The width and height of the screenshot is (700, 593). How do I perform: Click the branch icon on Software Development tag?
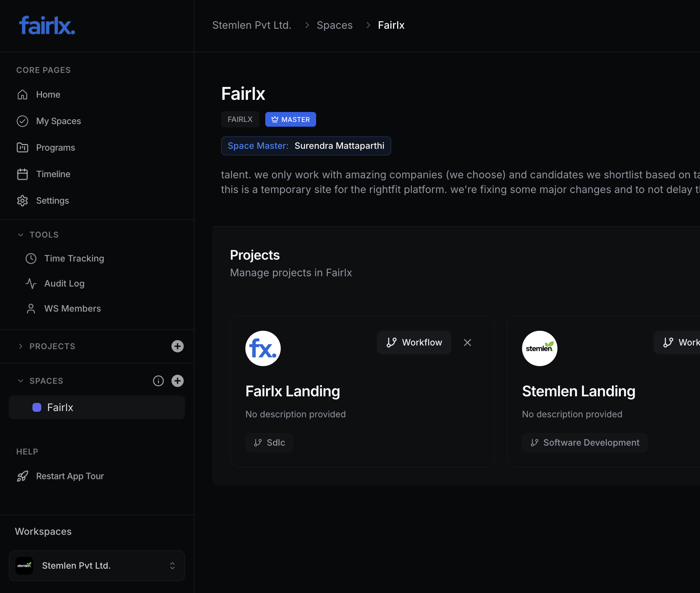(535, 443)
